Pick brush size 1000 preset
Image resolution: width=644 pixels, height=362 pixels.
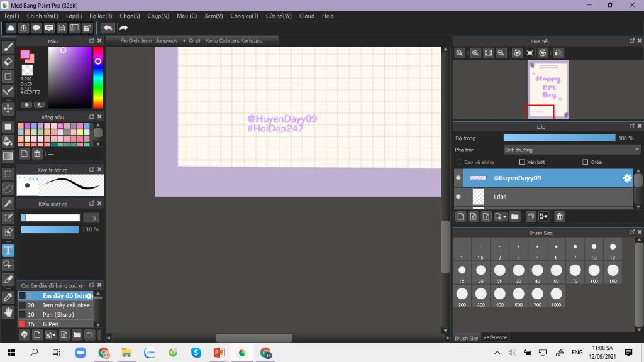coord(556,297)
